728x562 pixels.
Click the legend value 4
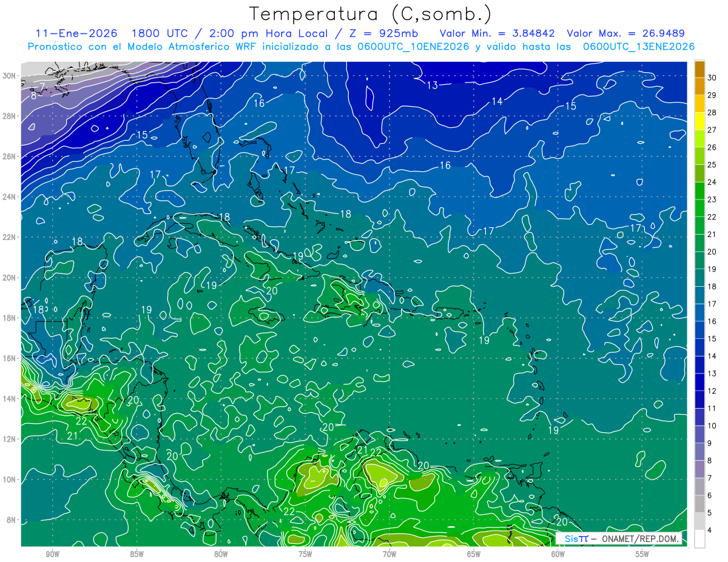(x=711, y=530)
